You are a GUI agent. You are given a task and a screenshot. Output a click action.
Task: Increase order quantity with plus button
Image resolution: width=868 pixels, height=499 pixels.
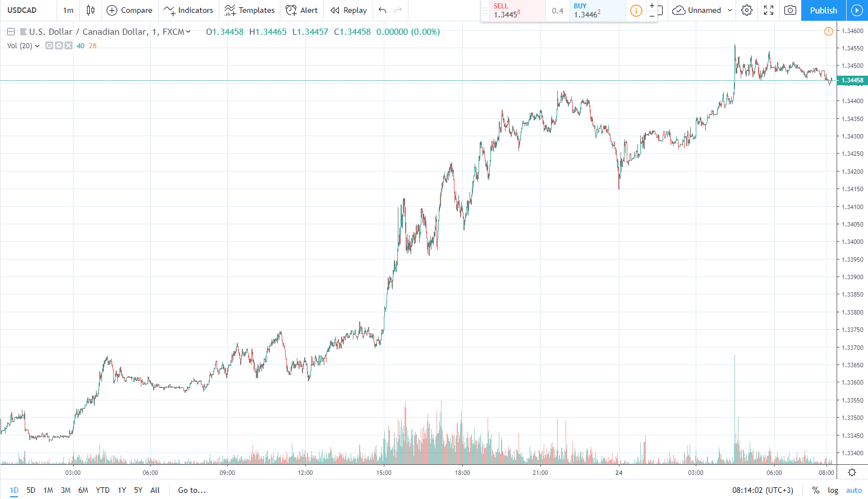652,6
